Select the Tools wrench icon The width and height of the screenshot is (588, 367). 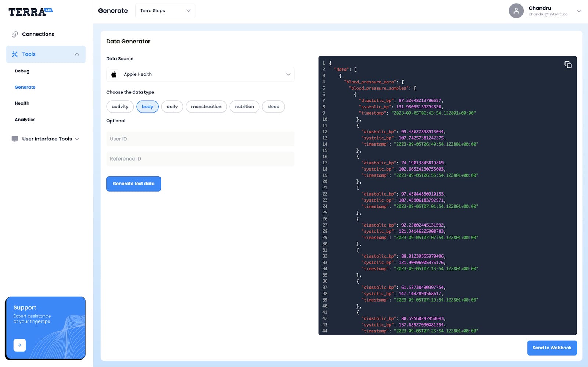pos(14,54)
